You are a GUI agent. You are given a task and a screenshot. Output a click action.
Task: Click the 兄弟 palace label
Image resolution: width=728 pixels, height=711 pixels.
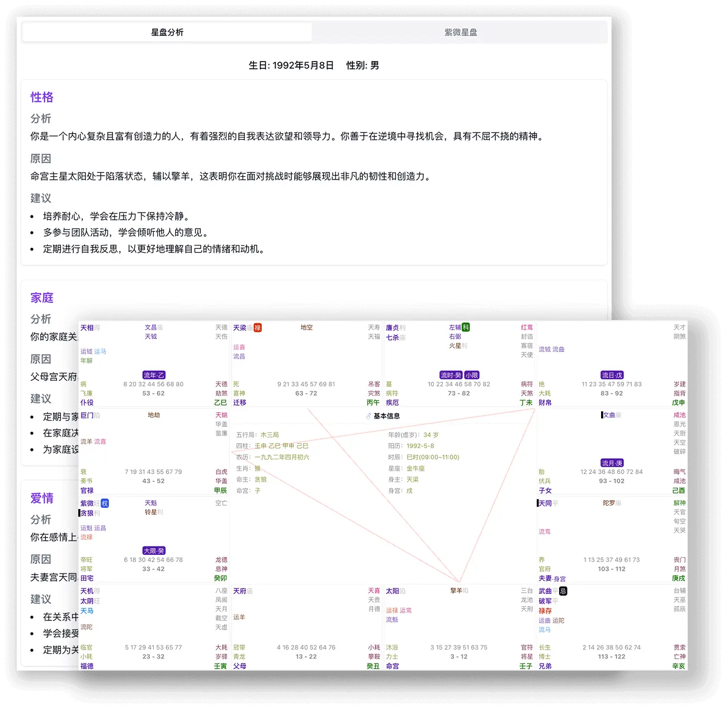(x=545, y=665)
